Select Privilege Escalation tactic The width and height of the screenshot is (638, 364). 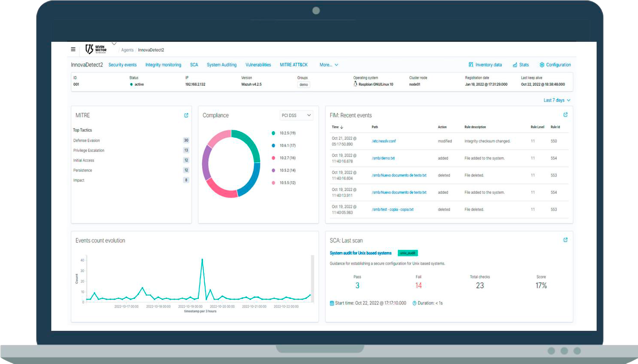click(x=89, y=150)
